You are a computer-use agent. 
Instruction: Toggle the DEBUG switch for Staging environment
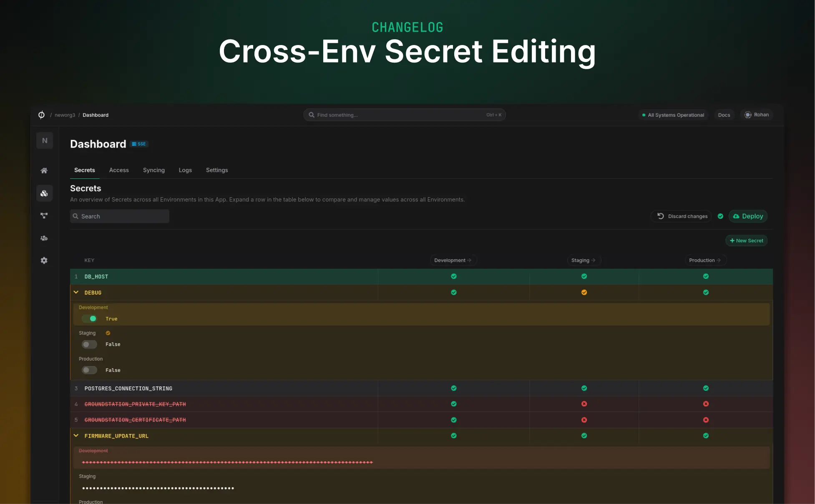pos(89,344)
